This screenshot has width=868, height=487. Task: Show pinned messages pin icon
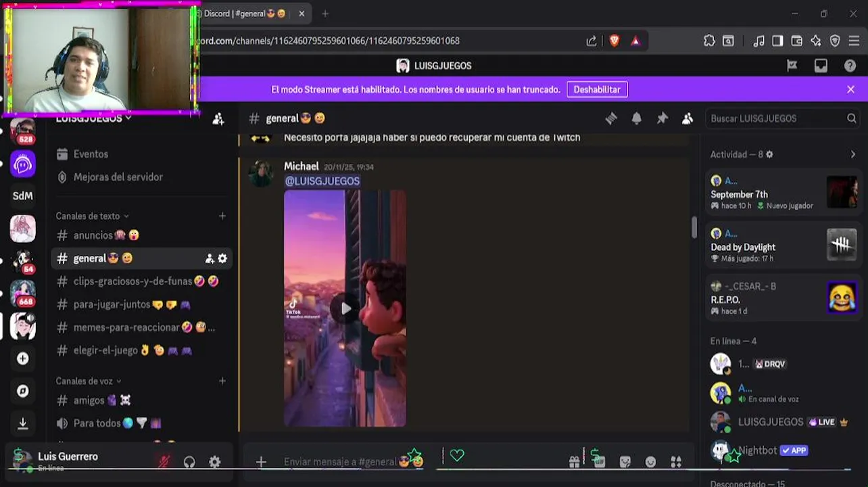[662, 118]
